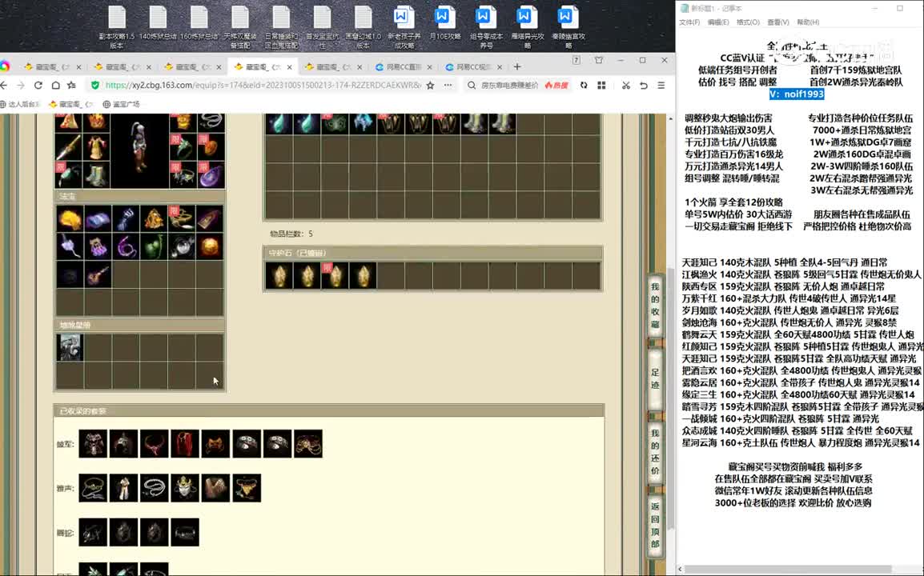This screenshot has width=924, height=576.
Task: Open Notepad 查看(V) menu
Action: 777,22
